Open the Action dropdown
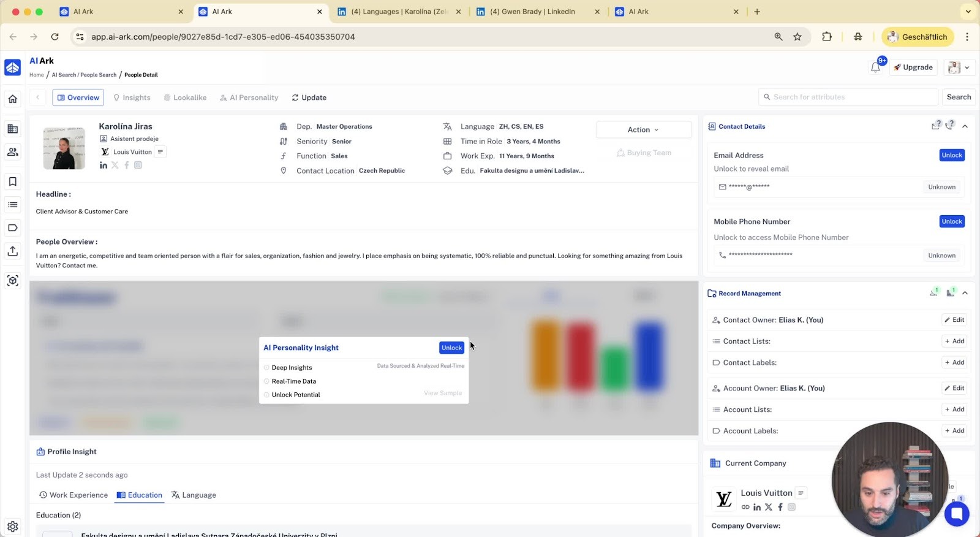 pyautogui.click(x=643, y=129)
